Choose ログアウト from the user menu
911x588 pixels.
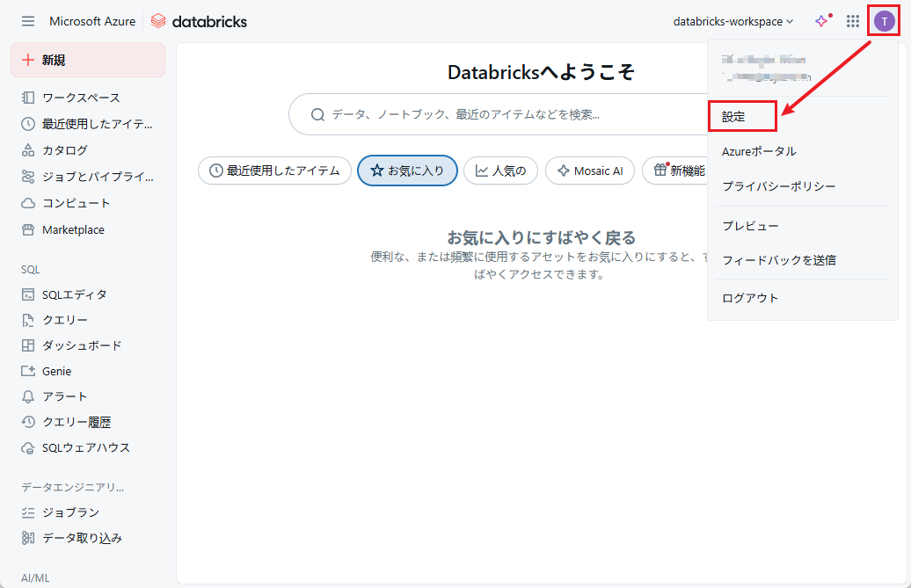[750, 298]
